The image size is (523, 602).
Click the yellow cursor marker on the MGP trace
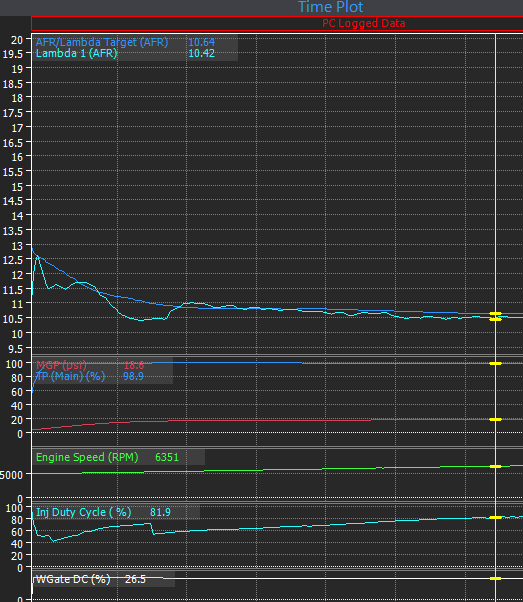tap(495, 420)
